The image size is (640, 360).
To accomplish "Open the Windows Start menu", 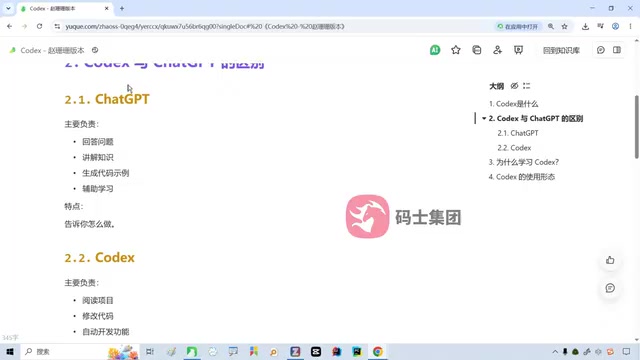I will tap(10, 351).
